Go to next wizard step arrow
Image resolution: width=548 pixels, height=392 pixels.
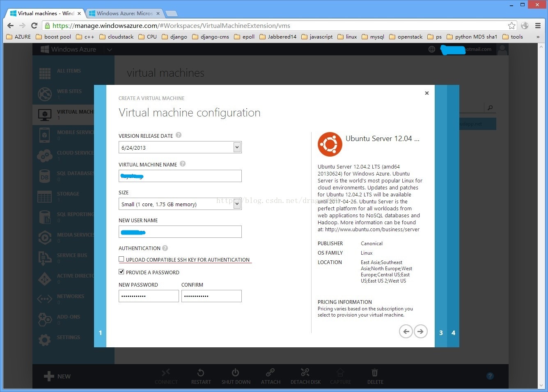click(x=420, y=331)
